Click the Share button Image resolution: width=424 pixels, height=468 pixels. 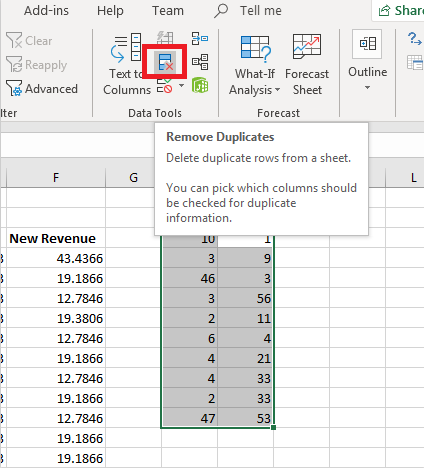399,11
